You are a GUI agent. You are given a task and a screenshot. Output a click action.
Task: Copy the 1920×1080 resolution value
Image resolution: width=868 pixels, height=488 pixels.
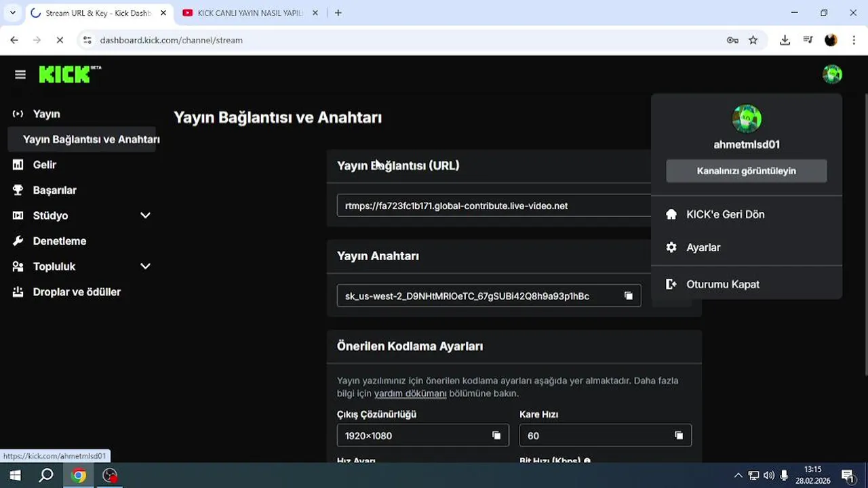pos(496,436)
